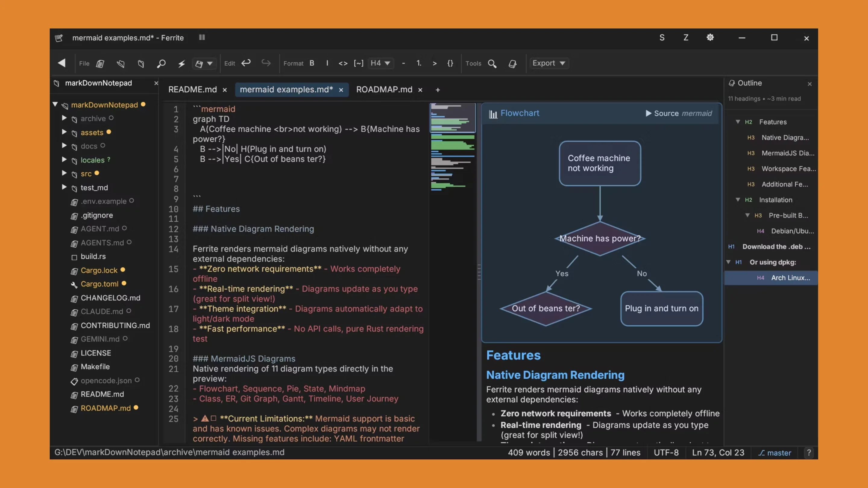868x488 pixels.
Task: Apply bold formatting with B button
Action: pyautogui.click(x=312, y=63)
